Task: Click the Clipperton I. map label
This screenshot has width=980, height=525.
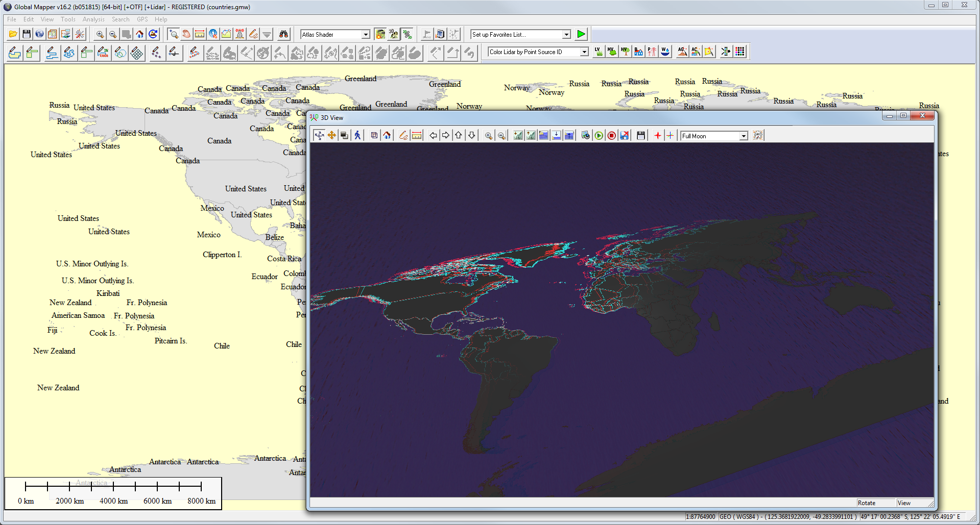Action: pyautogui.click(x=222, y=255)
